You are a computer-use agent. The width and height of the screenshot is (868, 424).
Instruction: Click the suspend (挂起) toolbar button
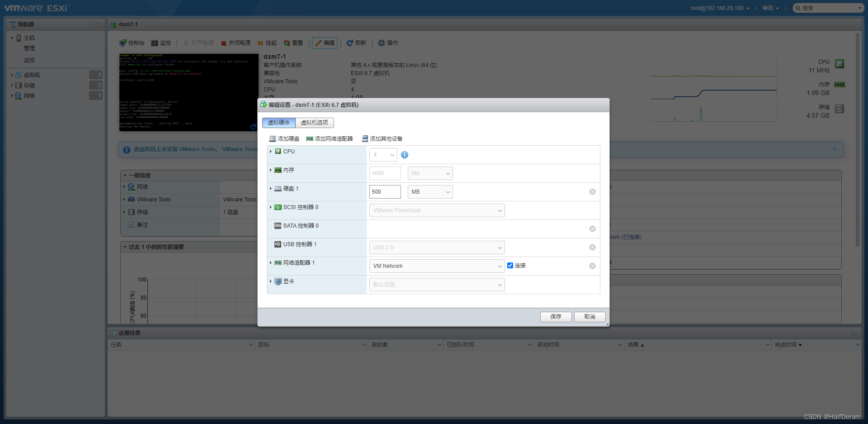[x=267, y=43]
